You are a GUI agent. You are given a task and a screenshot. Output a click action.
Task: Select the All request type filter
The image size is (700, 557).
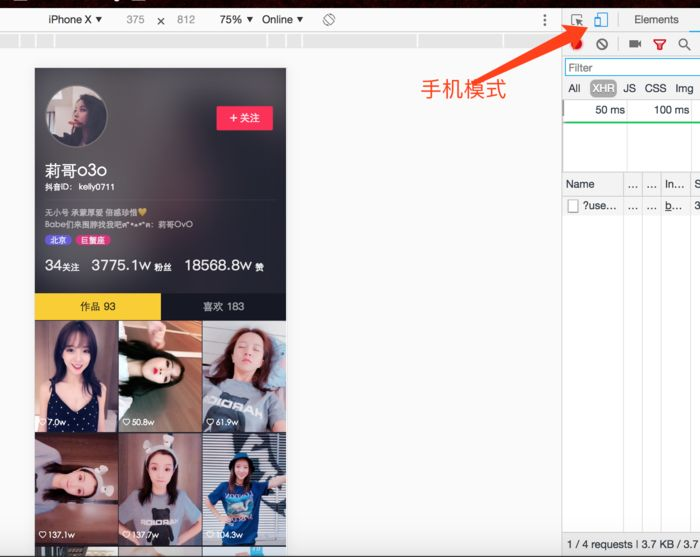coord(574,88)
